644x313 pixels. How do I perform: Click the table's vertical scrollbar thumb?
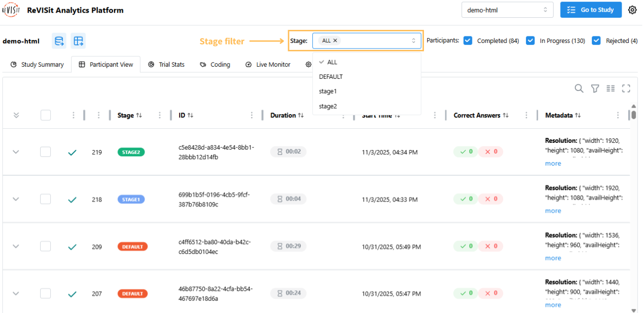tap(633, 115)
